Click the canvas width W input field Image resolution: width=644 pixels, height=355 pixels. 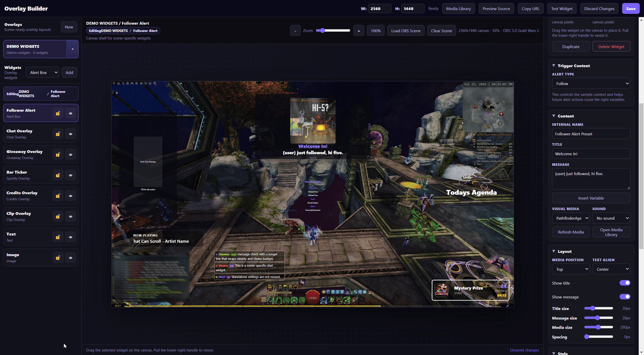(379, 9)
